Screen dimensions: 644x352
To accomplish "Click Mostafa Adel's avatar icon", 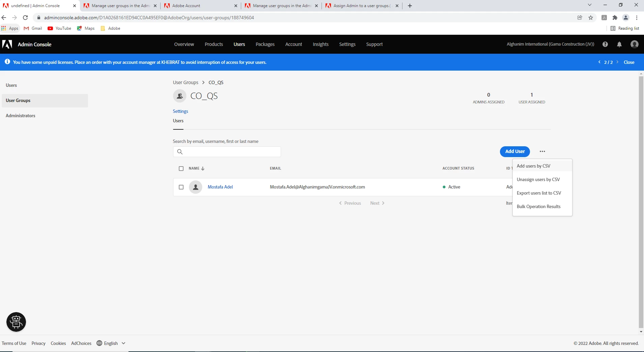I will [x=195, y=187].
